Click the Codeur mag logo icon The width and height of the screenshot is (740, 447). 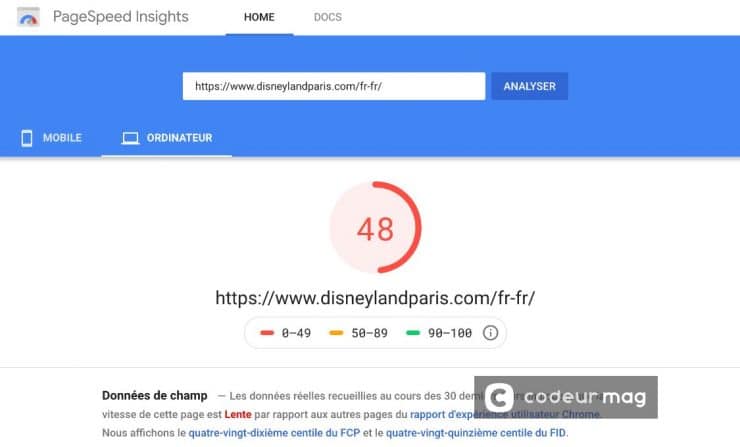pos(499,397)
